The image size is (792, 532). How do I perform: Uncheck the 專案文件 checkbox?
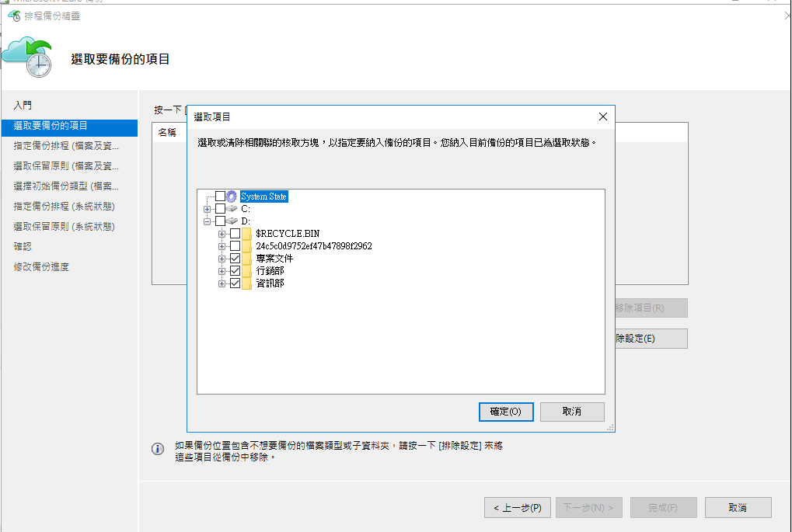(235, 259)
